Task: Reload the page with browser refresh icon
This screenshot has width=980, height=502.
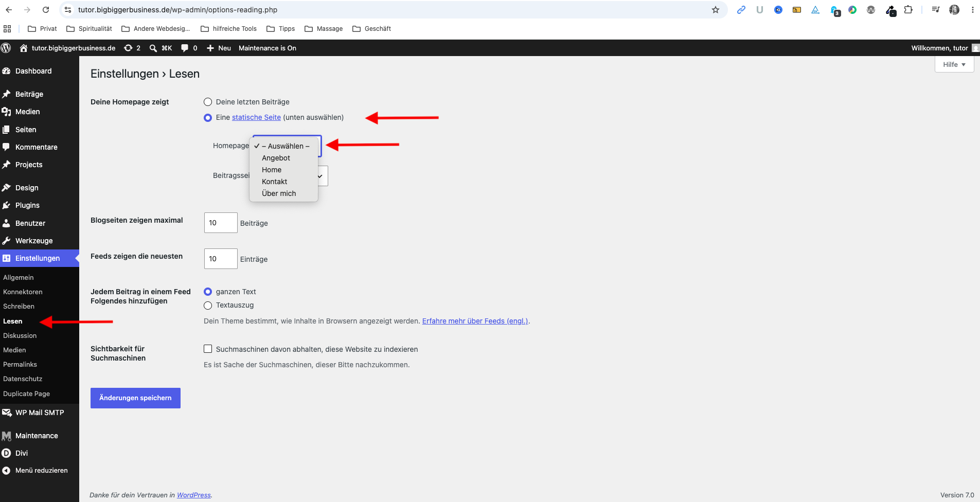Action: [x=46, y=10]
